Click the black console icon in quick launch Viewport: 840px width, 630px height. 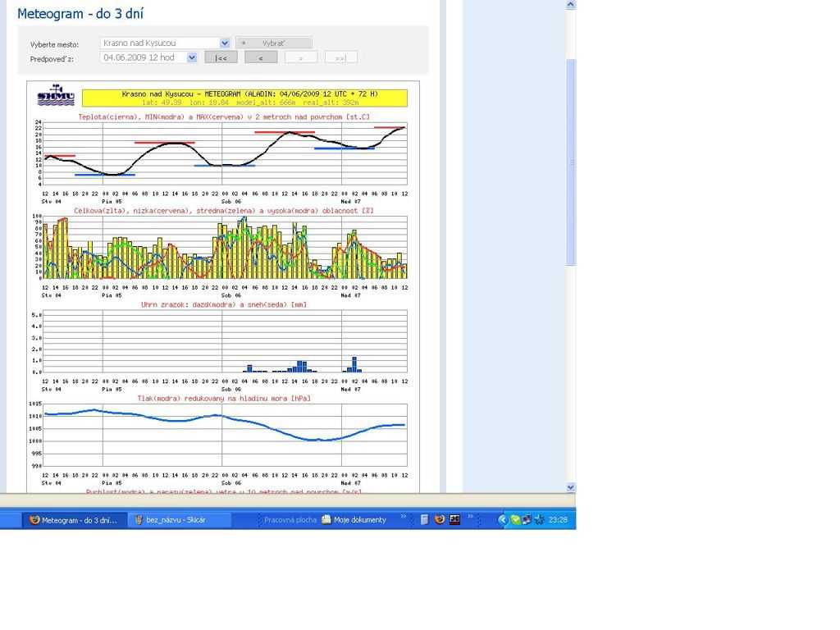[x=454, y=519]
